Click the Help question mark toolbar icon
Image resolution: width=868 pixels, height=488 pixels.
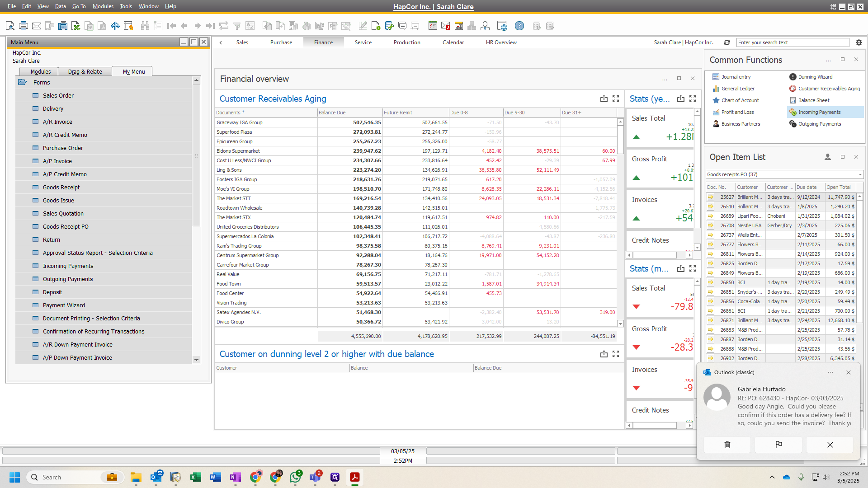[519, 26]
